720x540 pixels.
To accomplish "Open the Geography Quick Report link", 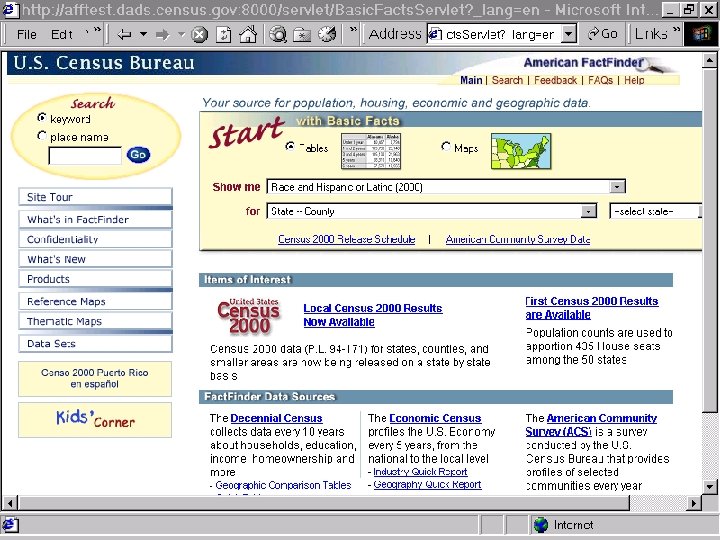I will click(x=428, y=484).
